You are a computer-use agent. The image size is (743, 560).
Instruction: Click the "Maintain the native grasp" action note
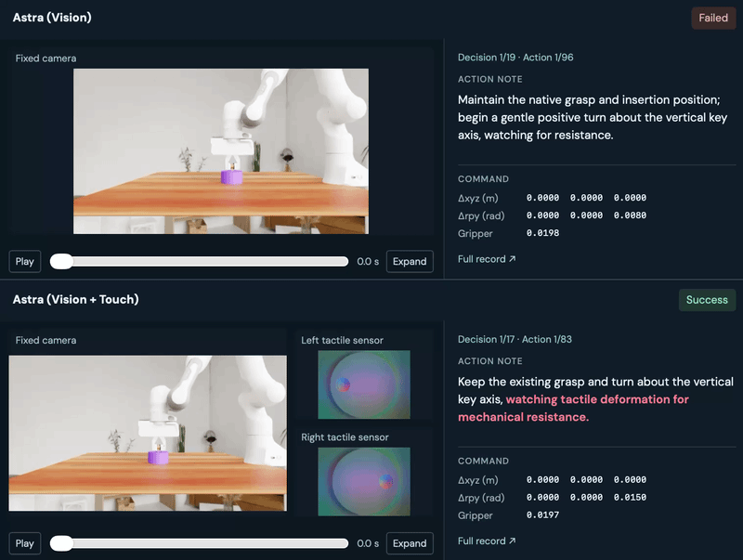click(593, 118)
